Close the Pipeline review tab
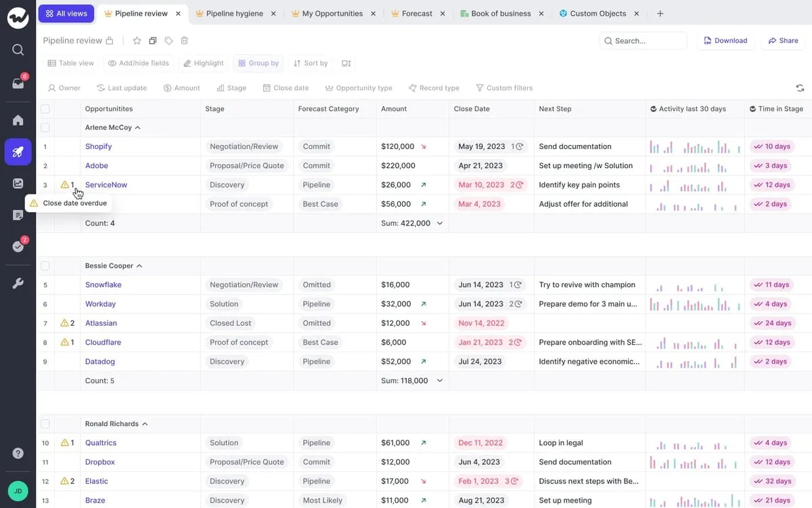 [x=178, y=14]
